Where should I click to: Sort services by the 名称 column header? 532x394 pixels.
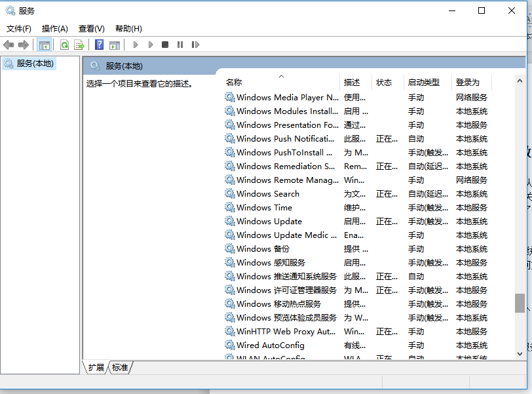[282, 83]
